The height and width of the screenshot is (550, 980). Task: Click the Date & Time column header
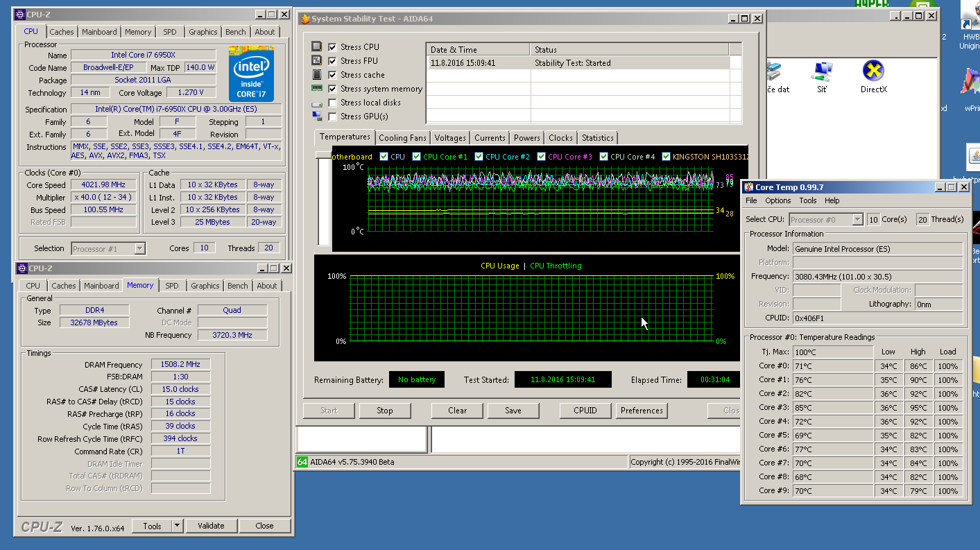pyautogui.click(x=478, y=49)
